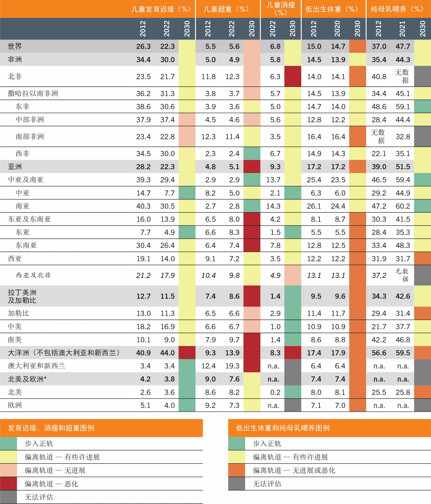Click the 儿童消瘦（%） column header
Screen dimensions: 431x504
[x=281, y=9]
